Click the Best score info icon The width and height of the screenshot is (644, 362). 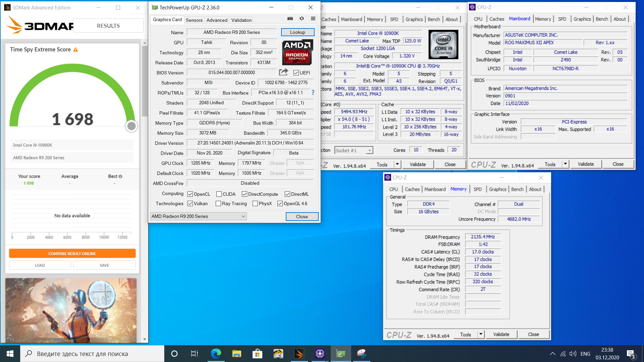(x=120, y=176)
